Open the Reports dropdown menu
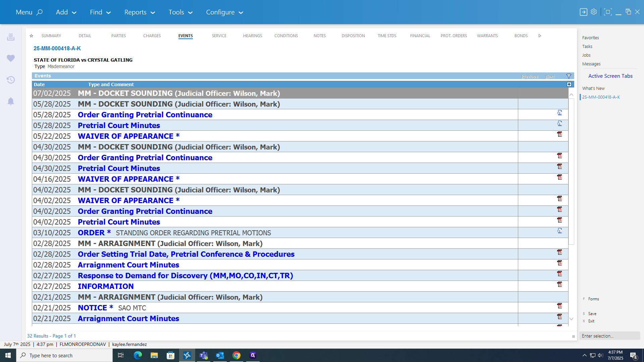Viewport: 644px width, 362px height. (140, 12)
